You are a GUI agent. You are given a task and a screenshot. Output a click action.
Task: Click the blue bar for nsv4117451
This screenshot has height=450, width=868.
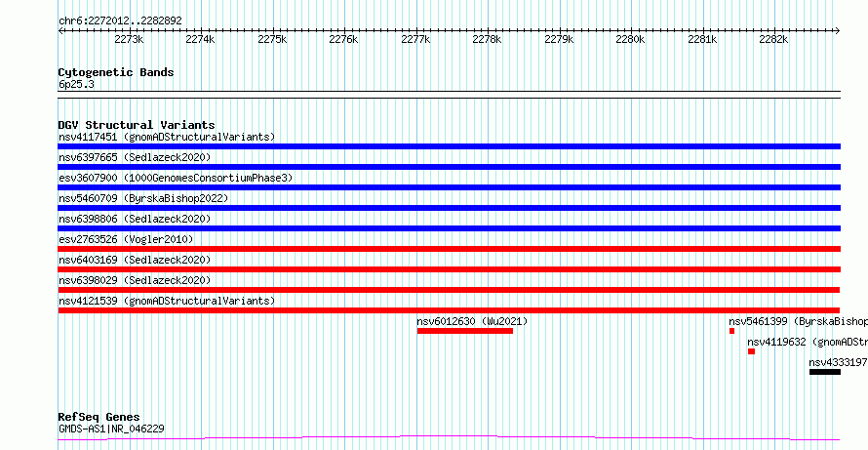tap(449, 146)
